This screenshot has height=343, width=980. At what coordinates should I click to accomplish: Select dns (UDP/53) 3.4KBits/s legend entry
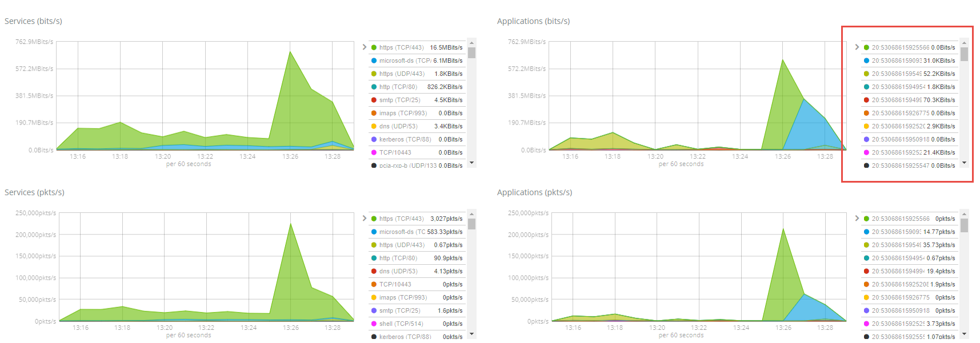[417, 126]
